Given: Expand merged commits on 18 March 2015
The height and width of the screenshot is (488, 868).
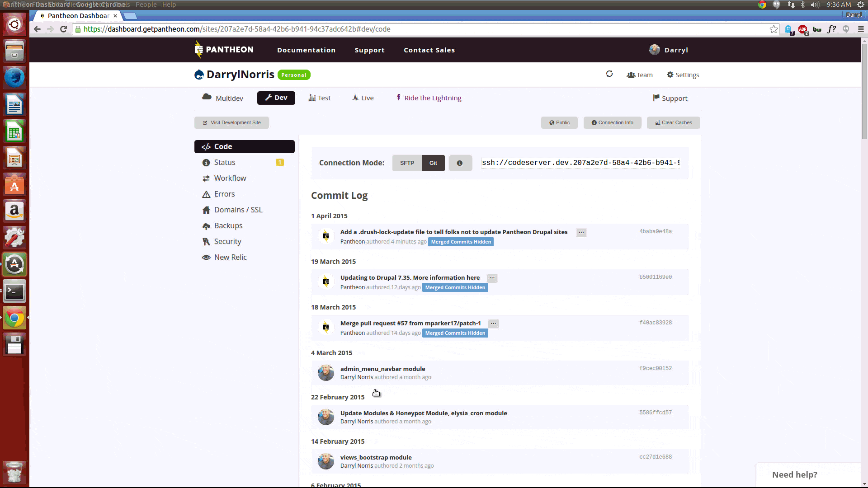Looking at the screenshot, I should pyautogui.click(x=455, y=333).
